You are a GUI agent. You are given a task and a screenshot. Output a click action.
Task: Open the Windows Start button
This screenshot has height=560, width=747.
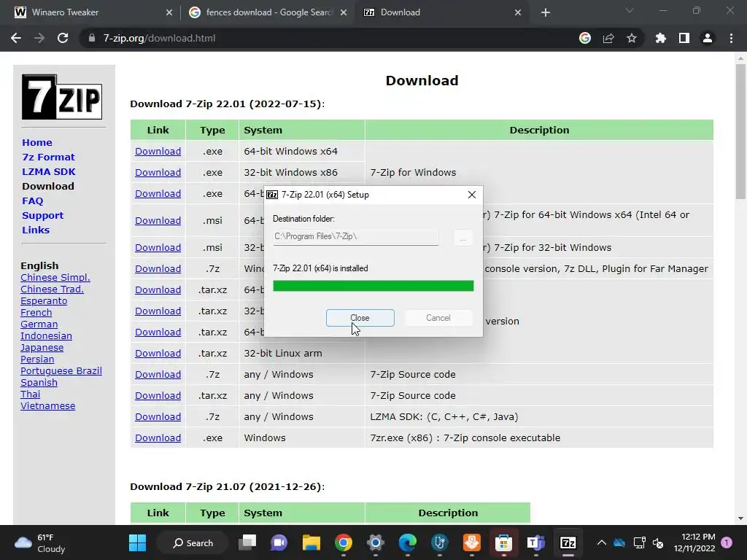click(138, 542)
